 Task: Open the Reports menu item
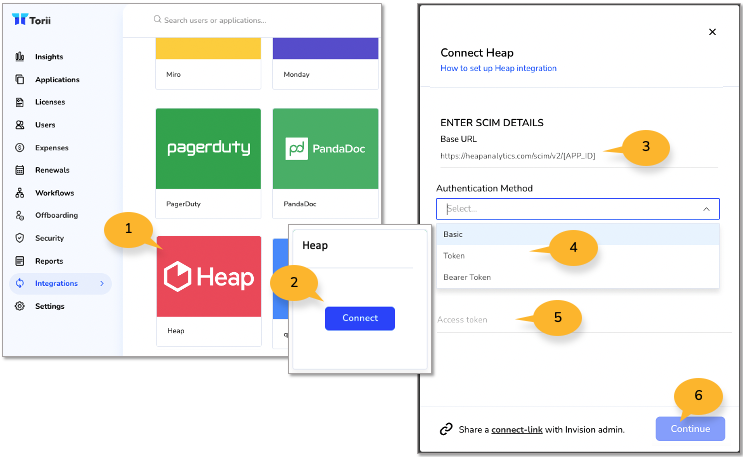pyautogui.click(x=49, y=261)
